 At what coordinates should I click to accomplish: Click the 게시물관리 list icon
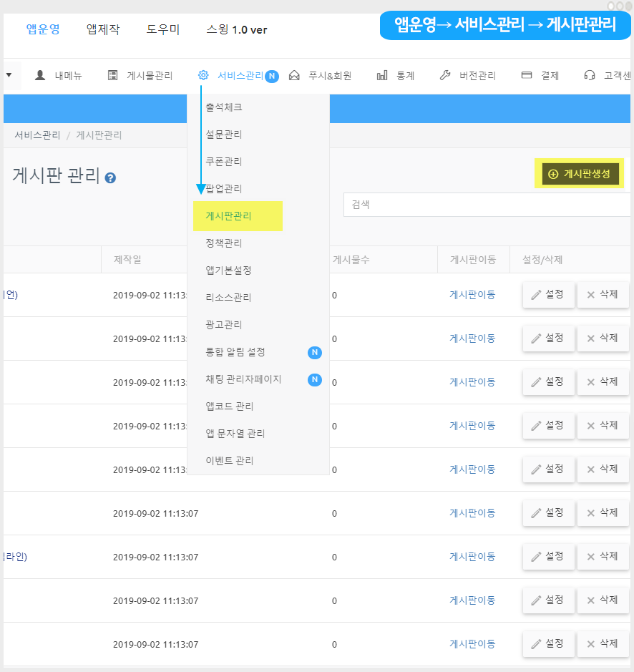112,75
